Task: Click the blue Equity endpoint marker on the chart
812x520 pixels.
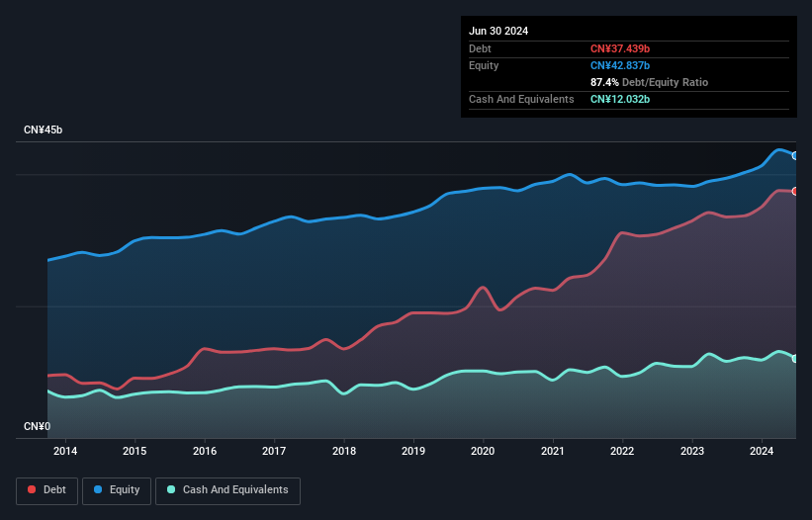Action: tap(795, 156)
